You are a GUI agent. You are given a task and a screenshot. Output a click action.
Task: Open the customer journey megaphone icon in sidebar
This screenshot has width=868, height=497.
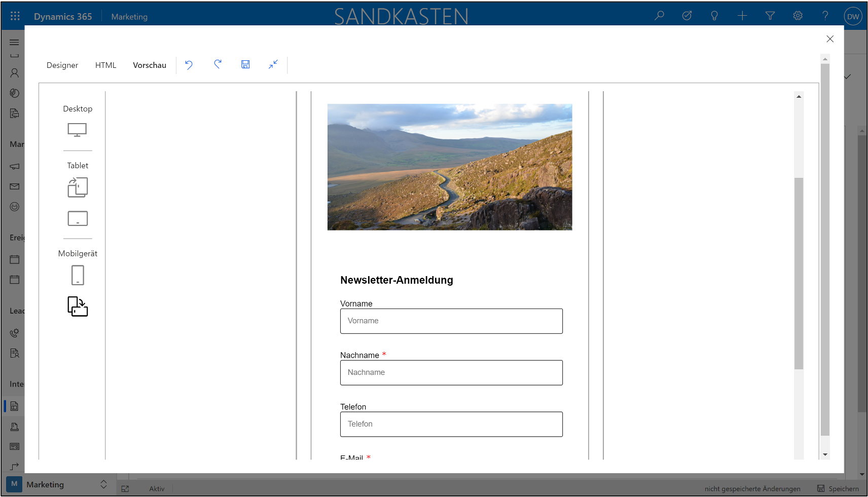point(14,166)
